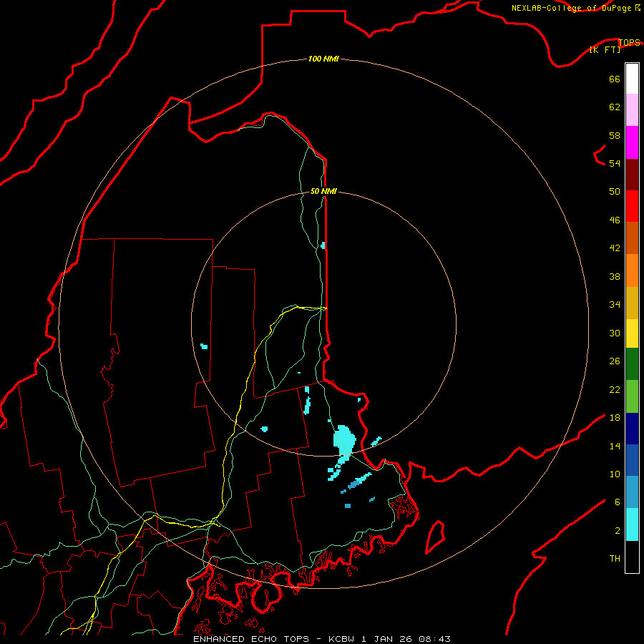644x644 pixels.
Task: Click the 'KCBW' station identifier
Action: pyautogui.click(x=343, y=639)
